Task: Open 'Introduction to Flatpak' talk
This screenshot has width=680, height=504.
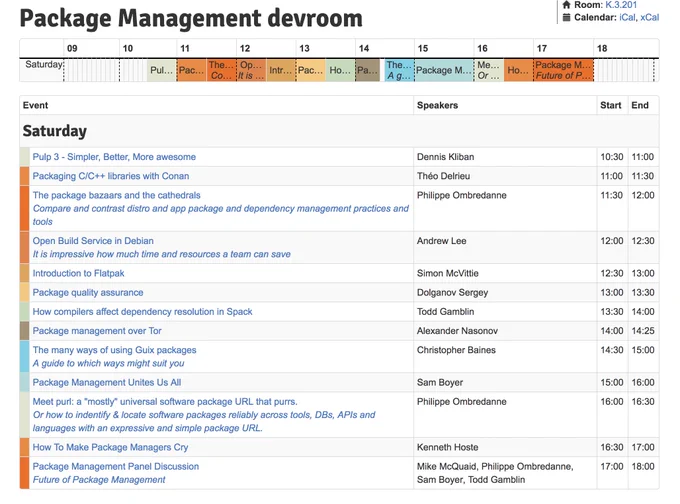Action: (x=78, y=273)
